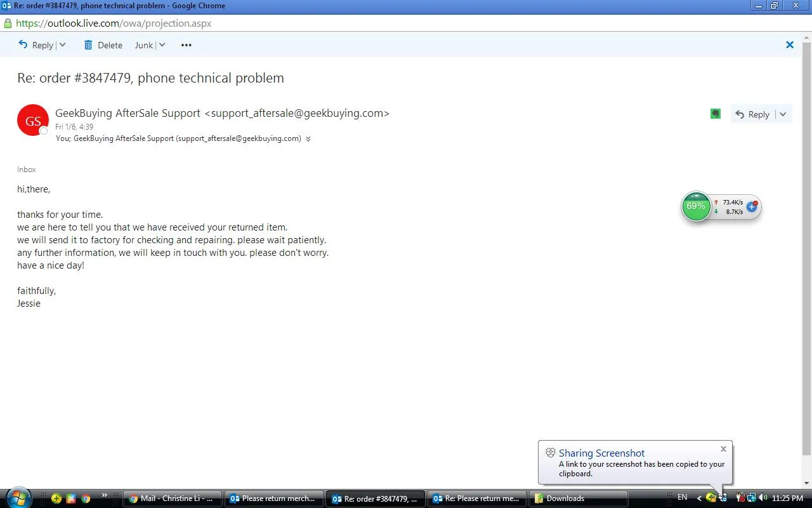
Task: Click the volume speaker icon in the system tray
Action: click(x=763, y=498)
